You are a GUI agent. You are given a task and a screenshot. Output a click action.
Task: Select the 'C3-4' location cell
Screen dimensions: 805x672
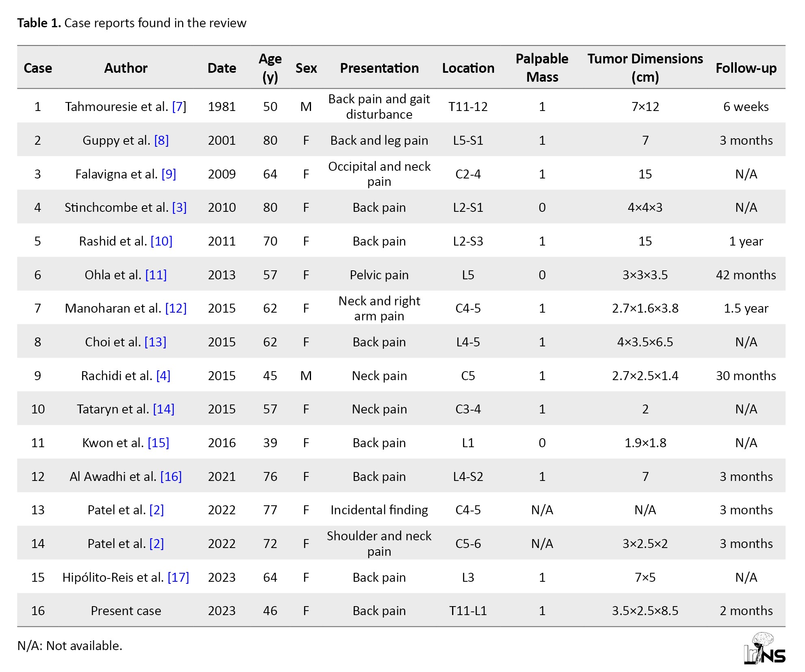point(468,409)
